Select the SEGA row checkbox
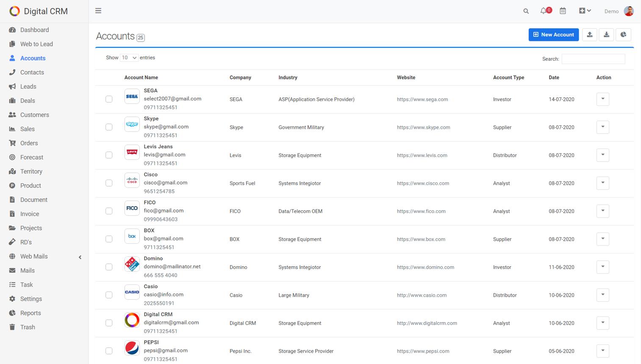Screen dimensions: 641x364 click(109, 99)
